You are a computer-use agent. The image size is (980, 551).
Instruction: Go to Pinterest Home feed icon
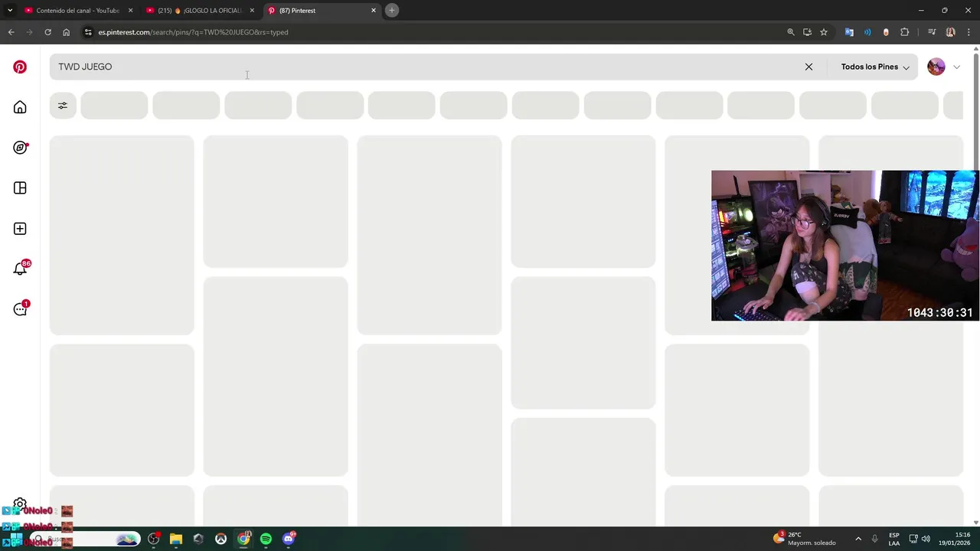click(20, 107)
